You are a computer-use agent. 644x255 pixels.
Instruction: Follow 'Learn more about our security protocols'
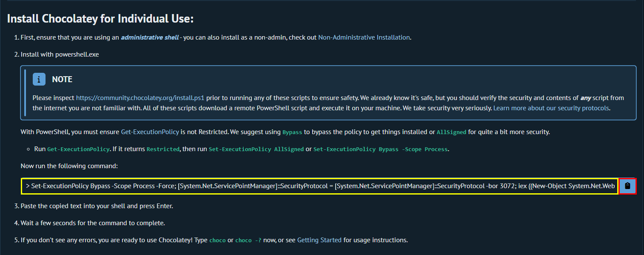[x=551, y=108]
